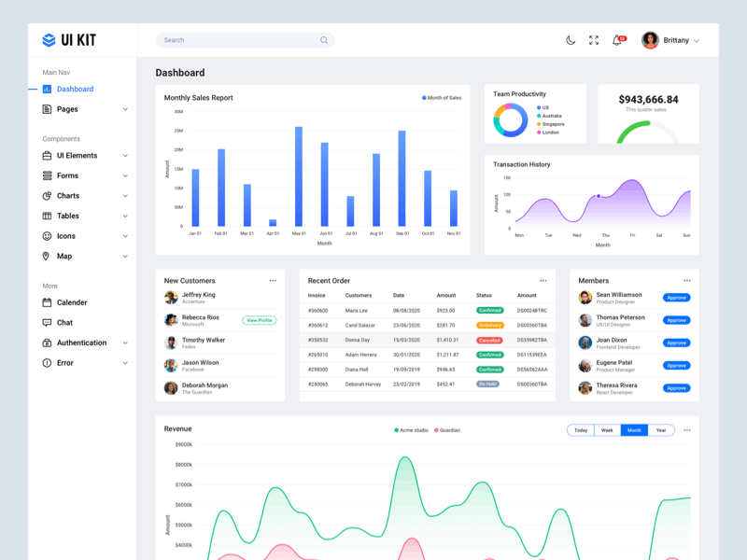
Task: Switch to dark mode using the moon icon
Action: 572,40
